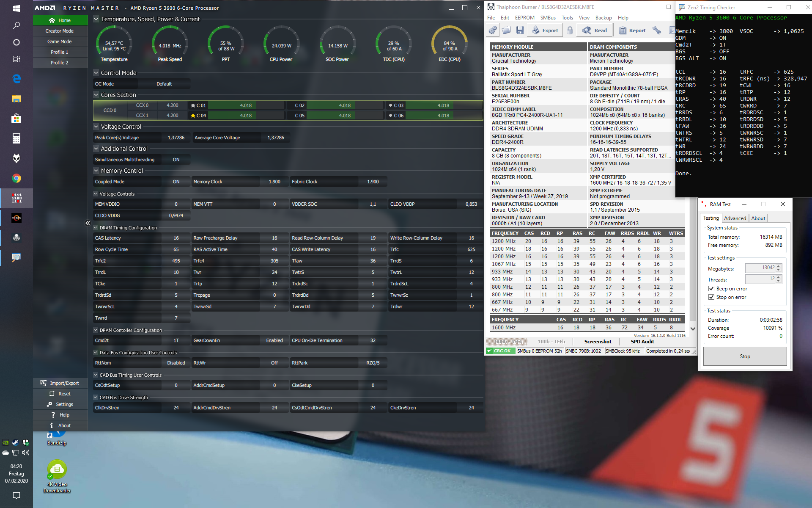This screenshot has width=812, height=508.
Task: Collapse the DRAM Timing Configuration section
Action: pos(96,228)
